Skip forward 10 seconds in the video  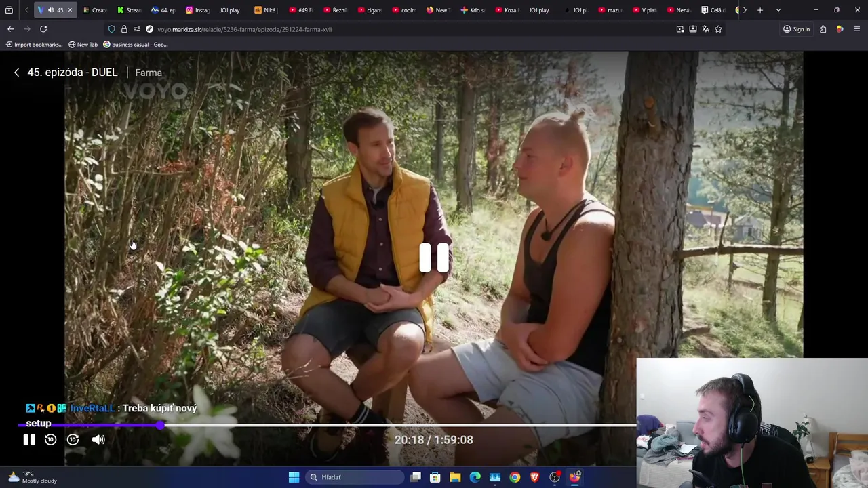tap(73, 440)
